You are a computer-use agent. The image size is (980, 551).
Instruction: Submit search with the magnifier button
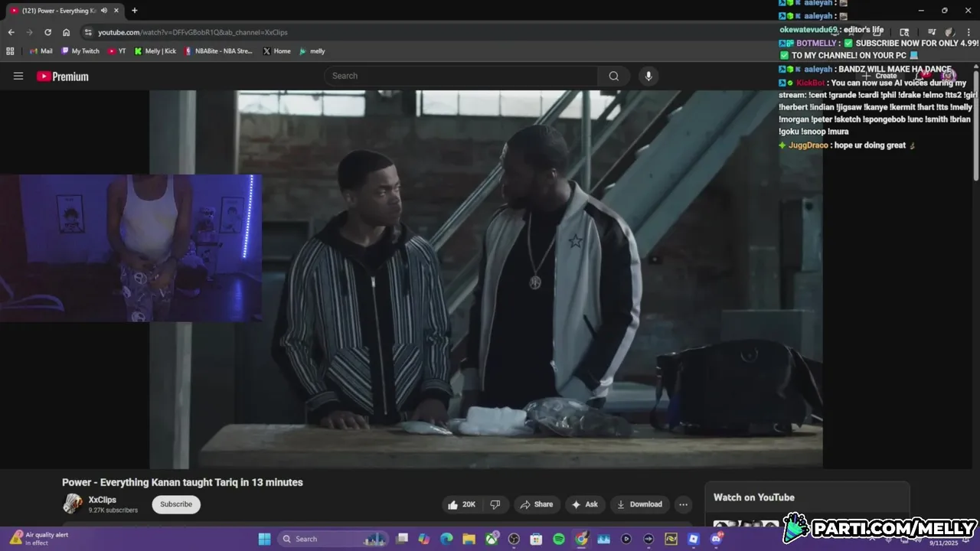(614, 76)
